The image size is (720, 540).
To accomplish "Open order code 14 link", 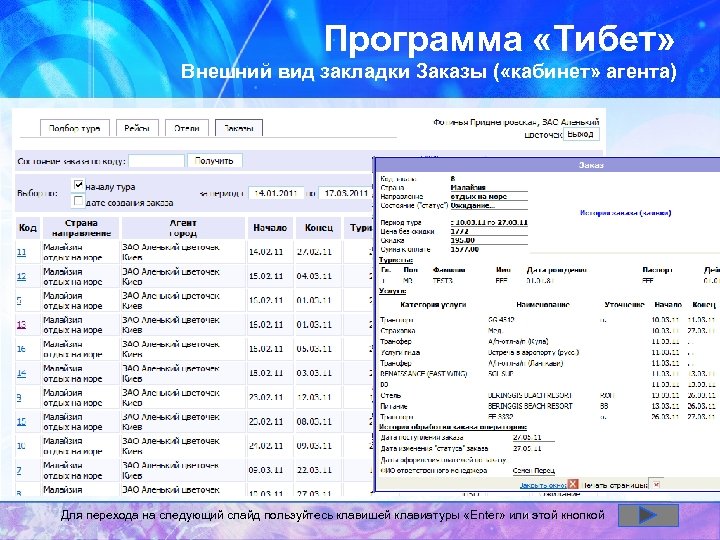I will pyautogui.click(x=21, y=373).
